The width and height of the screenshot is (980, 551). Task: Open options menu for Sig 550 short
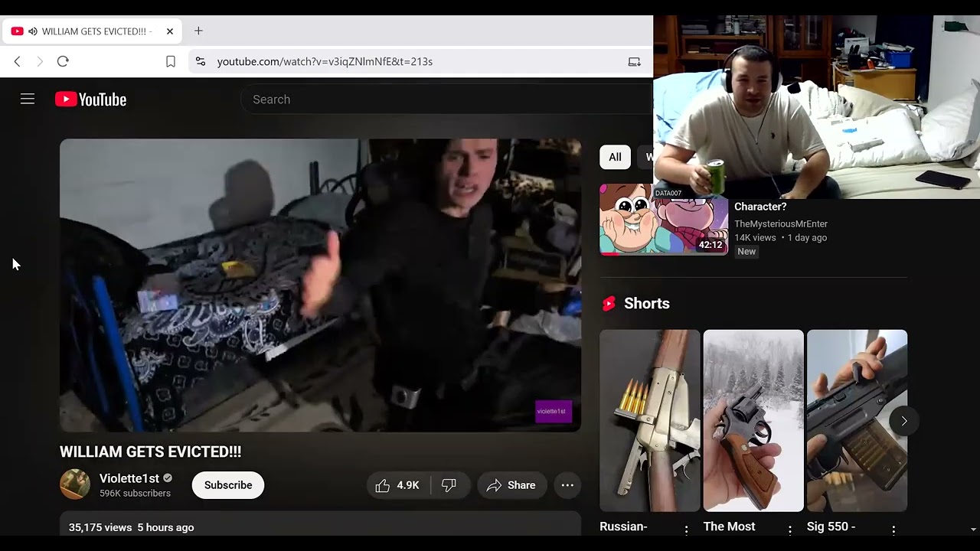[893, 530]
